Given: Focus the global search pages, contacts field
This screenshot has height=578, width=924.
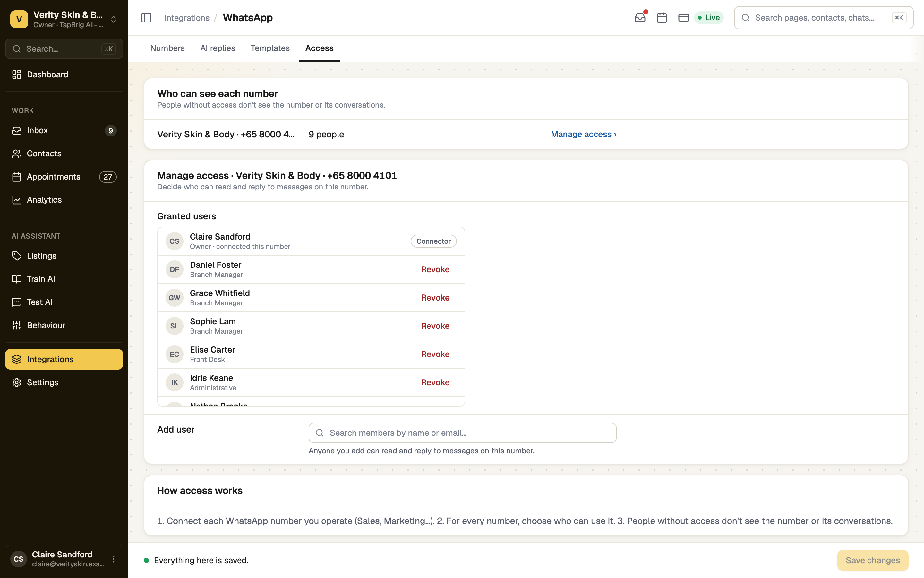Looking at the screenshot, I should click(824, 18).
